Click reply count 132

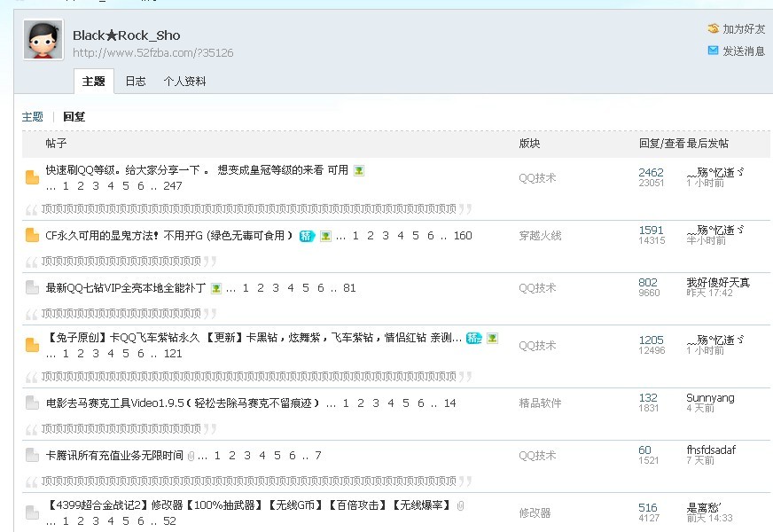pyautogui.click(x=648, y=398)
